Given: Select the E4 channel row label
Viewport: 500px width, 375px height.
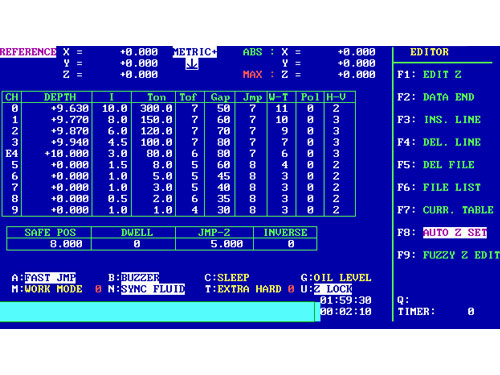Looking at the screenshot, I should 12,153.
